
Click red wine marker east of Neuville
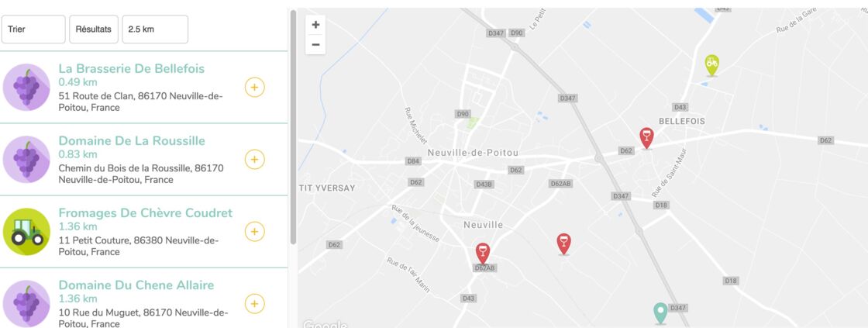[563, 243]
